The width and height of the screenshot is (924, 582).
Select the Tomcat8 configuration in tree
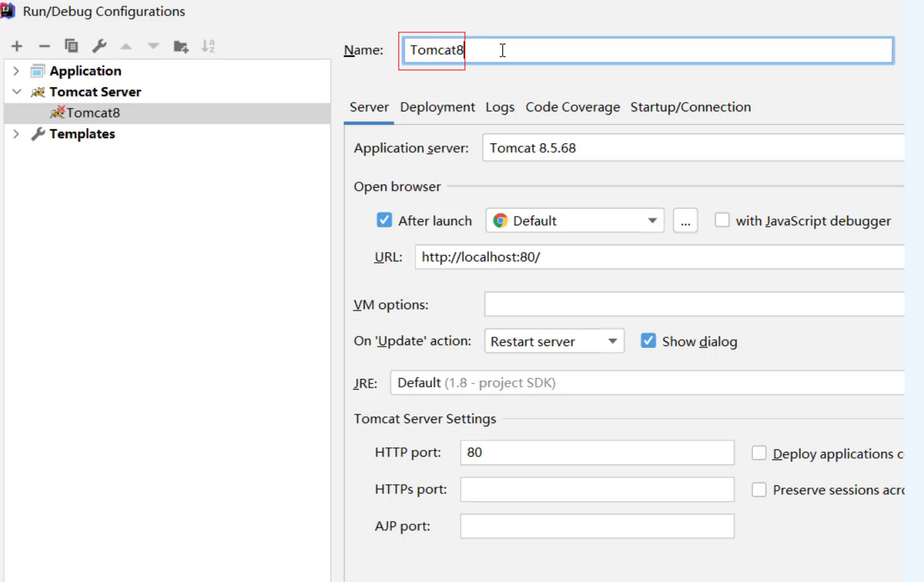(167, 113)
